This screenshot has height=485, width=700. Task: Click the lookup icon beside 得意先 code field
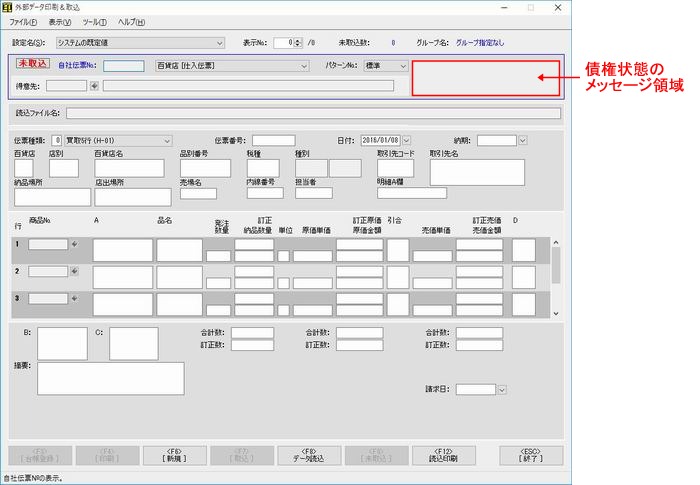coord(94,86)
